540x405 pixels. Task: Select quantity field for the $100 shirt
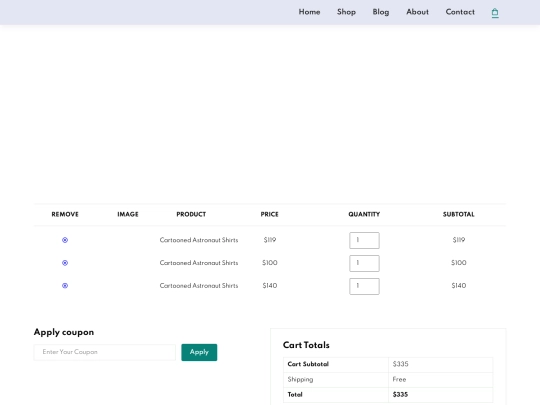click(364, 263)
